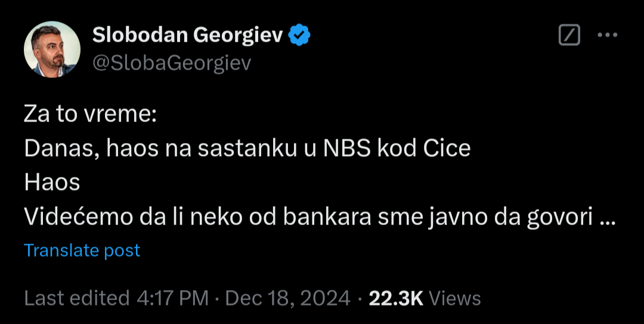Click the blue verified checkmark badge
This screenshot has width=644, height=324.
tap(299, 36)
